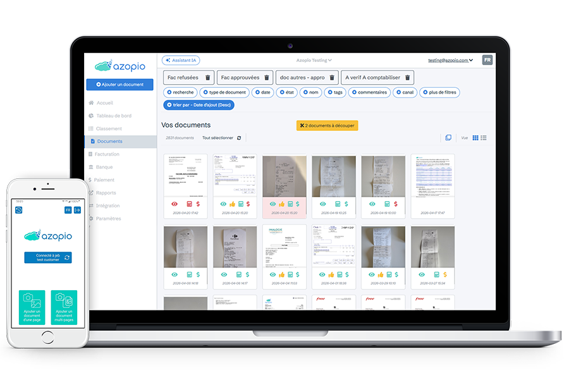Image resolution: width=569 pixels, height=392 pixels.
Task: Refresh the list next to Tout sélectionner
Action: [238, 138]
